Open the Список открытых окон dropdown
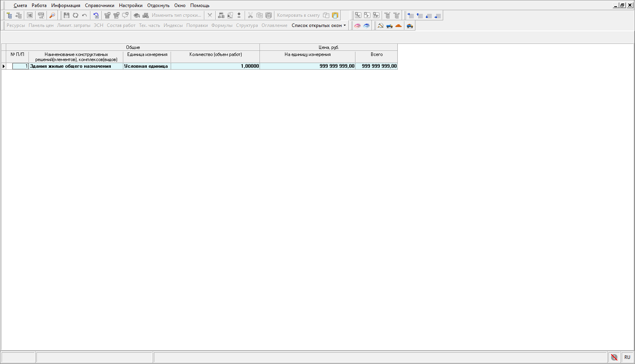The height and width of the screenshot is (364, 635). tap(319, 25)
